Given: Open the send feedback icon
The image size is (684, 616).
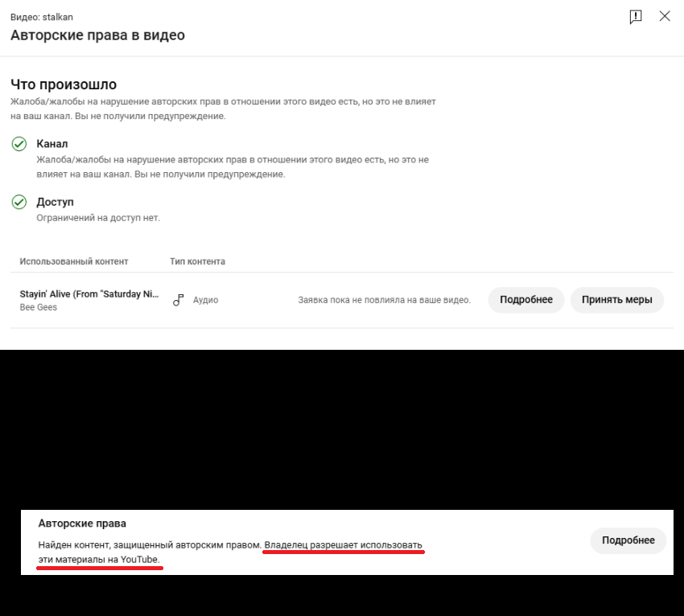Looking at the screenshot, I should [x=636, y=17].
